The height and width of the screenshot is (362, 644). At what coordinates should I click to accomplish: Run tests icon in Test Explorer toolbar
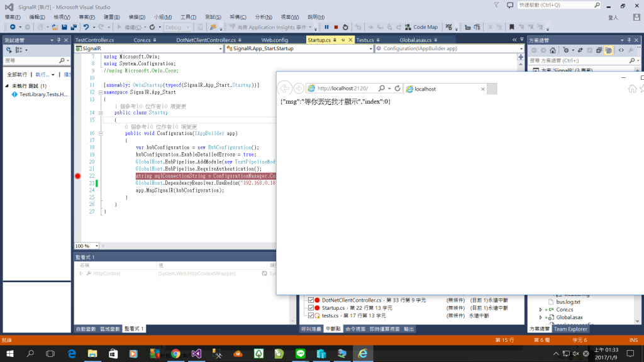pyautogui.click(x=9, y=50)
